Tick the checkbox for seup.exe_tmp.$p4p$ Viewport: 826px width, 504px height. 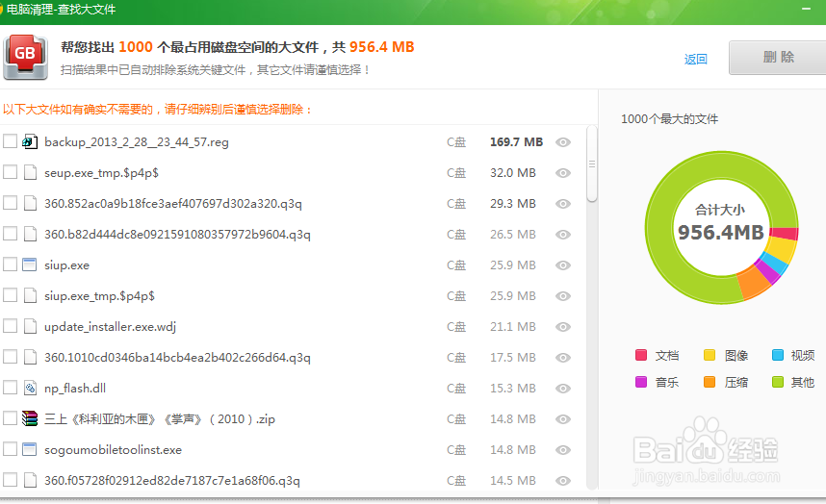click(x=10, y=172)
